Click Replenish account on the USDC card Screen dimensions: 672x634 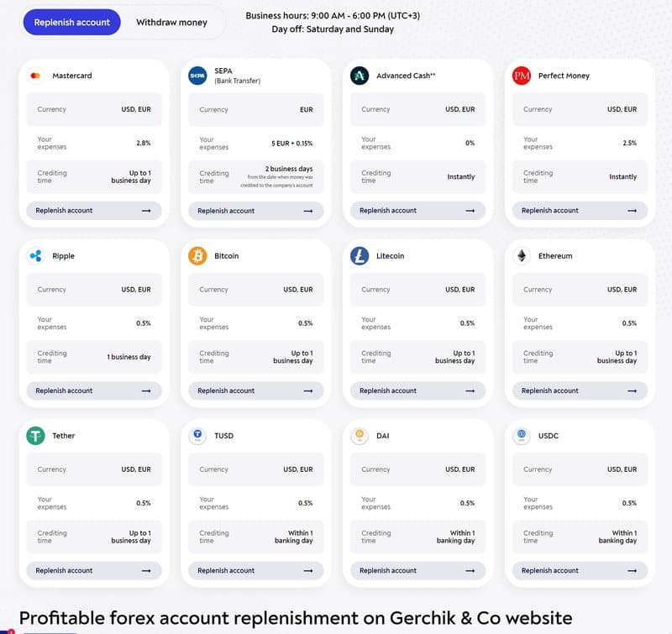579,570
